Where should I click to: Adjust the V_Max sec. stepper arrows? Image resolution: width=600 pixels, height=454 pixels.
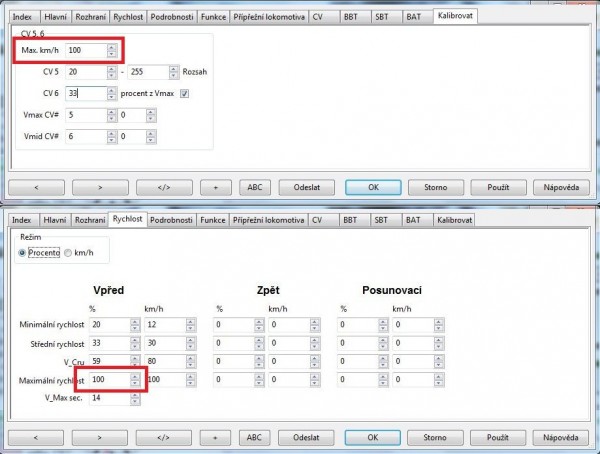135,399
